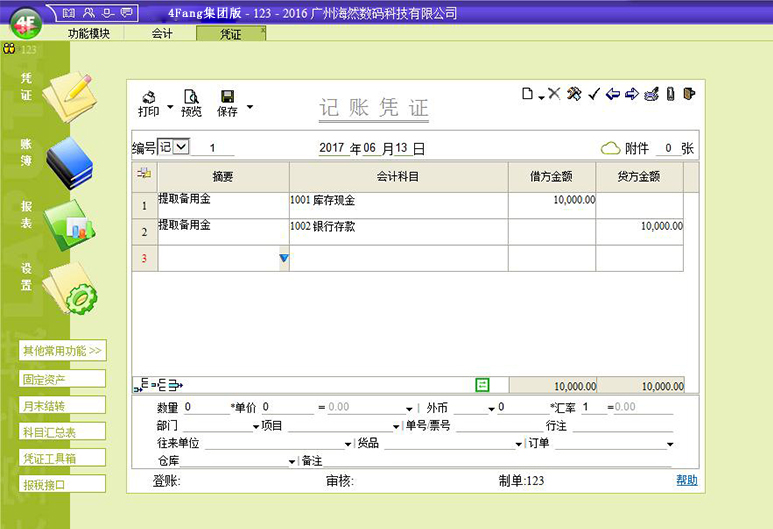Screen dimensions: 773x529
Task: Go to previous voucher with left arrow
Action: pos(612,94)
